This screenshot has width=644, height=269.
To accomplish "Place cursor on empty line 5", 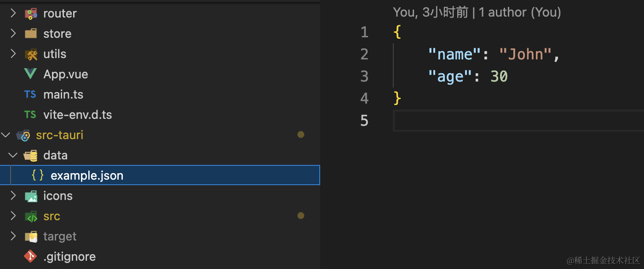I will 518,121.
